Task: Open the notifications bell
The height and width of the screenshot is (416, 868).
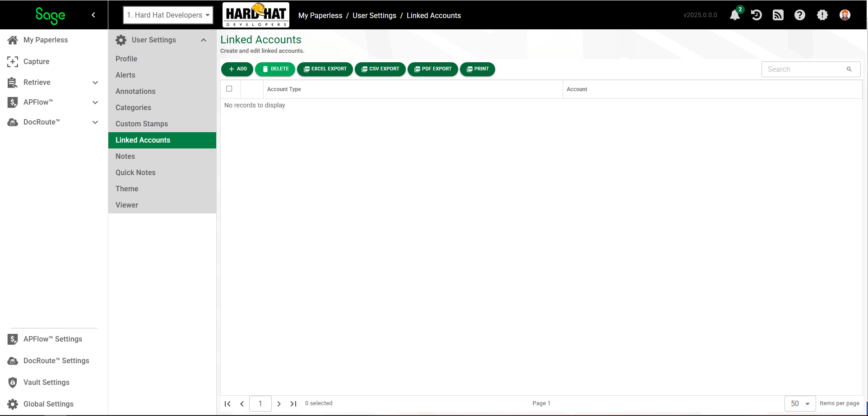Action: tap(735, 15)
